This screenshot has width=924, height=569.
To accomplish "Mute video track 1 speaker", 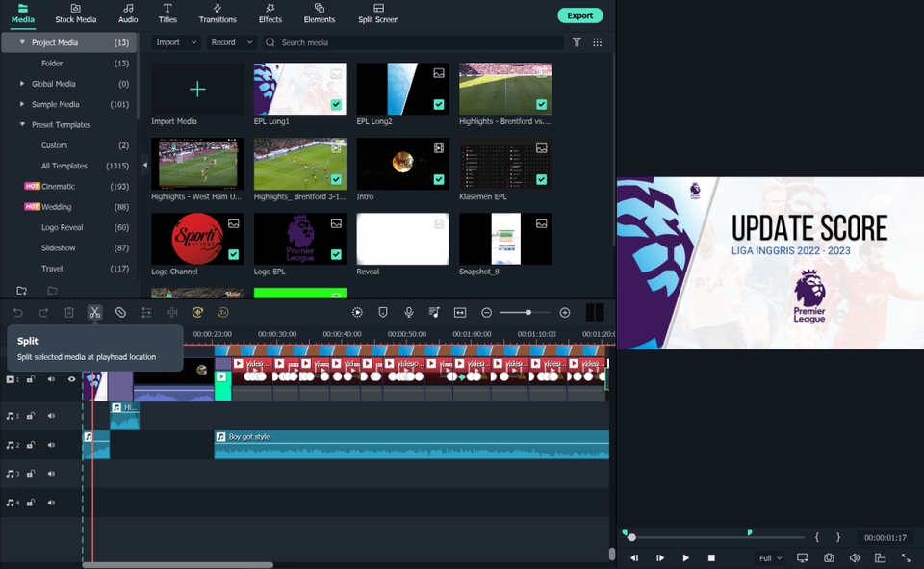I will [x=51, y=379].
